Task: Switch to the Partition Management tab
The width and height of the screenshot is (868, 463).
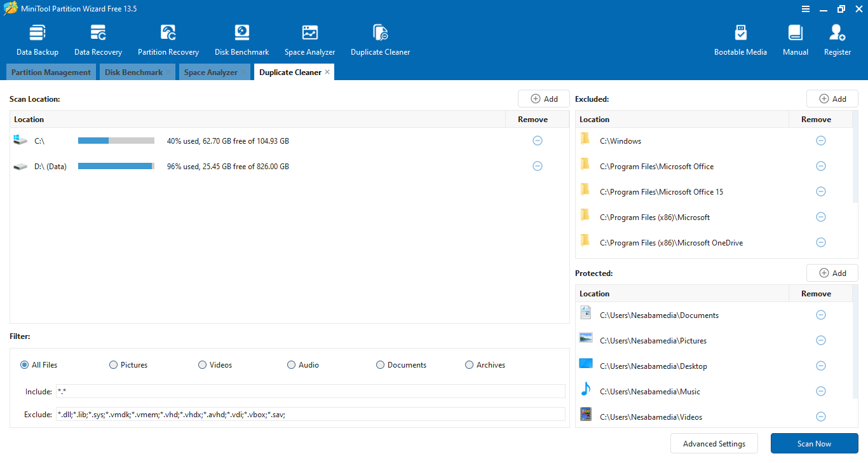Action: click(x=51, y=73)
